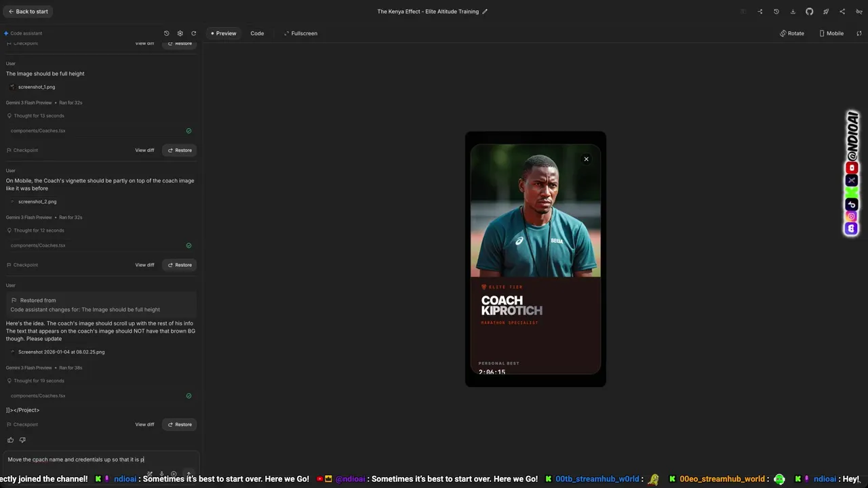
Task: Expand 'Thought for 12 seconds'
Action: 35,230
